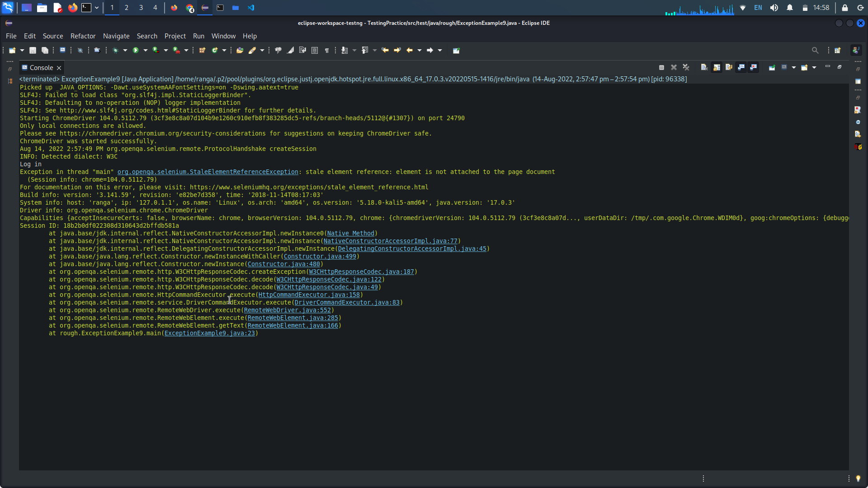Click the volume icon in system tray
The width and height of the screenshot is (868, 488).
(x=774, y=8)
